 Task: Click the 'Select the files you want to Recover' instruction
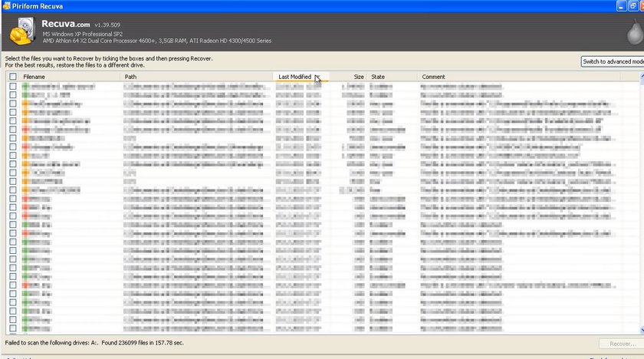coord(109,59)
